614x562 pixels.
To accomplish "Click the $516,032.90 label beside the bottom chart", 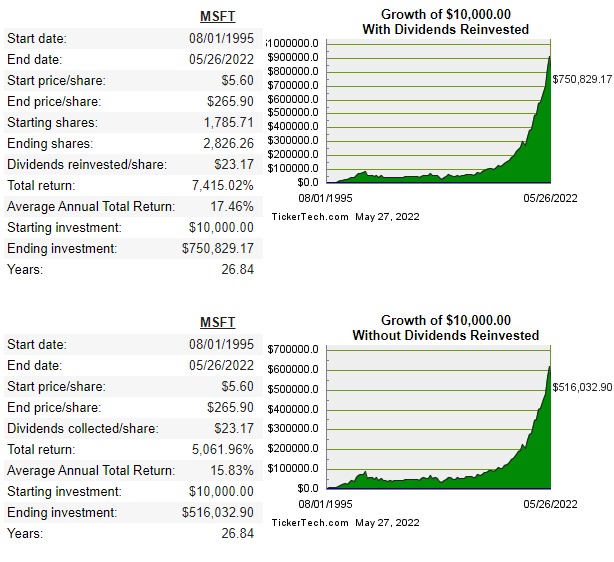I will pos(582,386).
